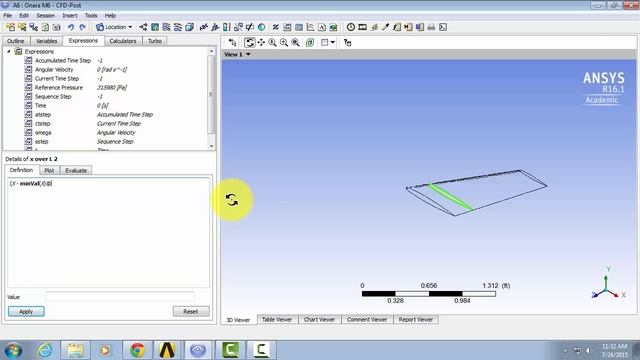Image resolution: width=640 pixels, height=360 pixels.
Task: Switch to the Report Viewer tab
Action: point(416,320)
